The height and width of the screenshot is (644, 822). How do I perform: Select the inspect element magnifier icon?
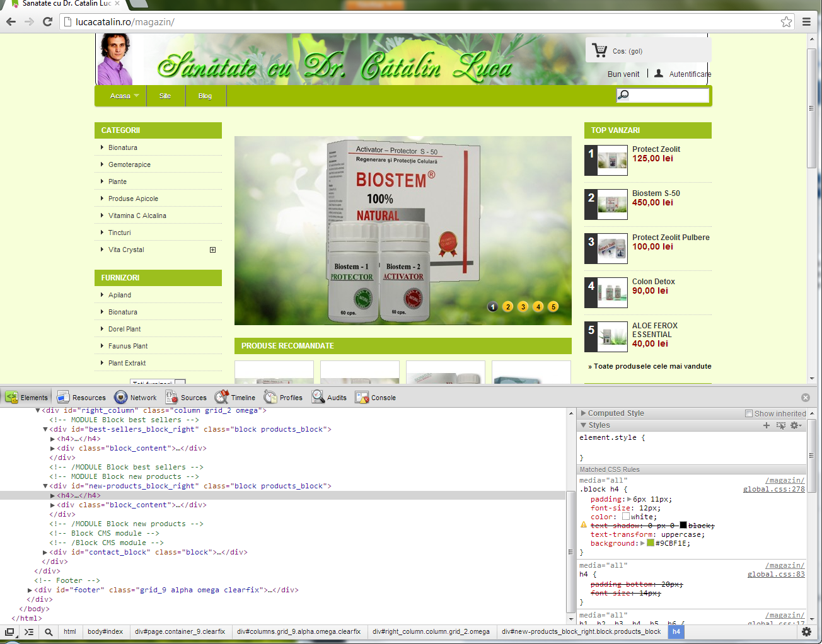(x=49, y=631)
